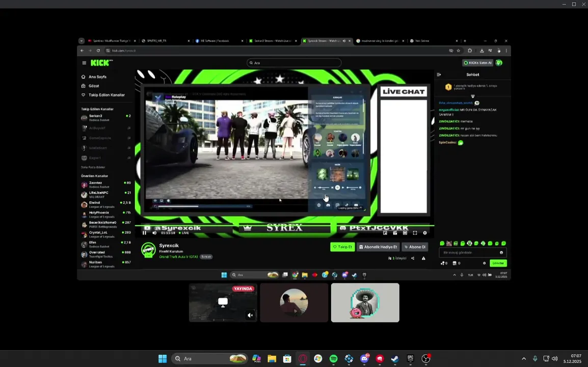Viewport: 588px width, 367px height.
Task: Open Nuriben recommended channel
Action: (106, 264)
